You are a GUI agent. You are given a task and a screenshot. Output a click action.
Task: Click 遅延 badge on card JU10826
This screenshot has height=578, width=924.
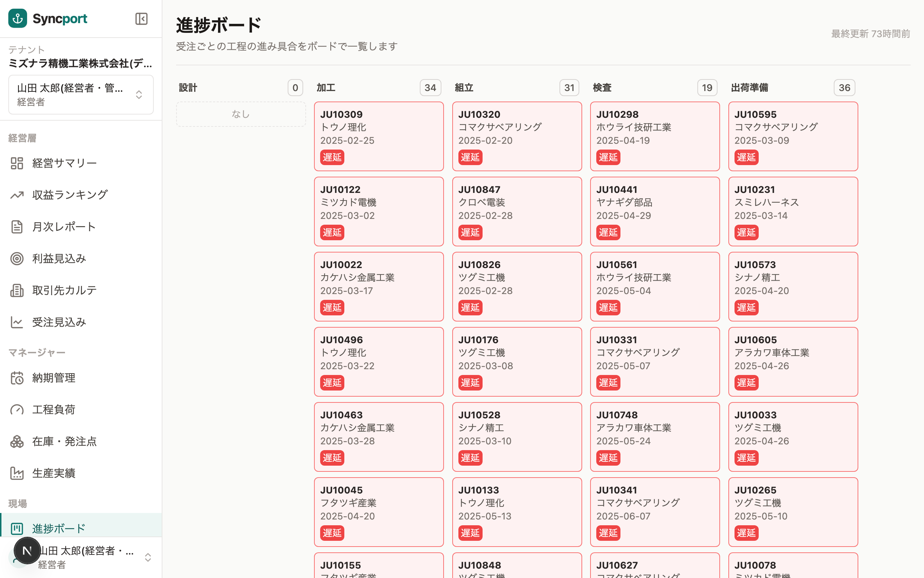coord(470,308)
